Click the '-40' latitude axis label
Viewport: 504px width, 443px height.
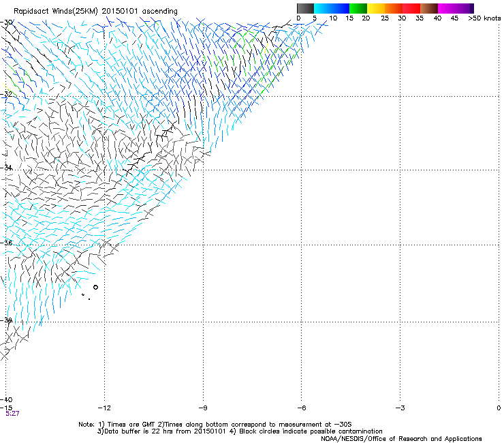click(x=6, y=400)
